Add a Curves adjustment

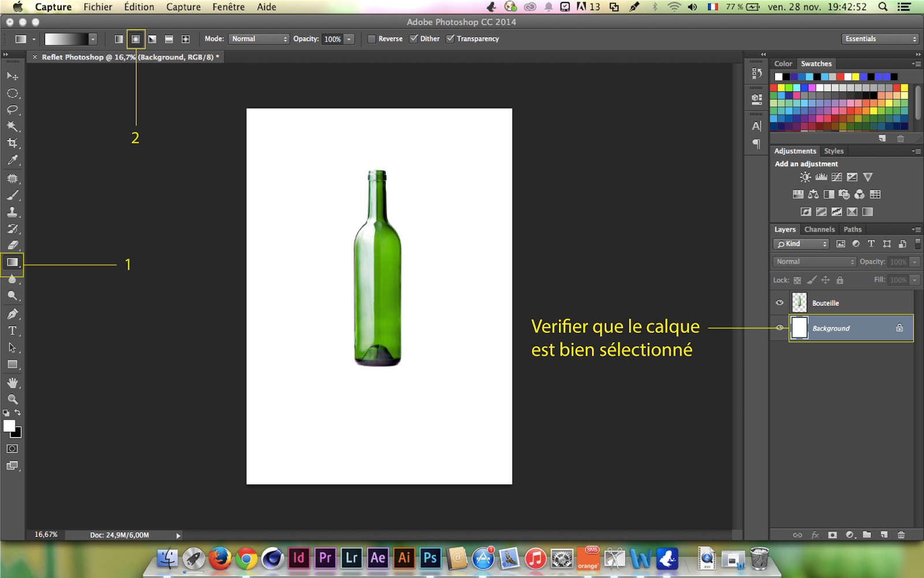(837, 177)
